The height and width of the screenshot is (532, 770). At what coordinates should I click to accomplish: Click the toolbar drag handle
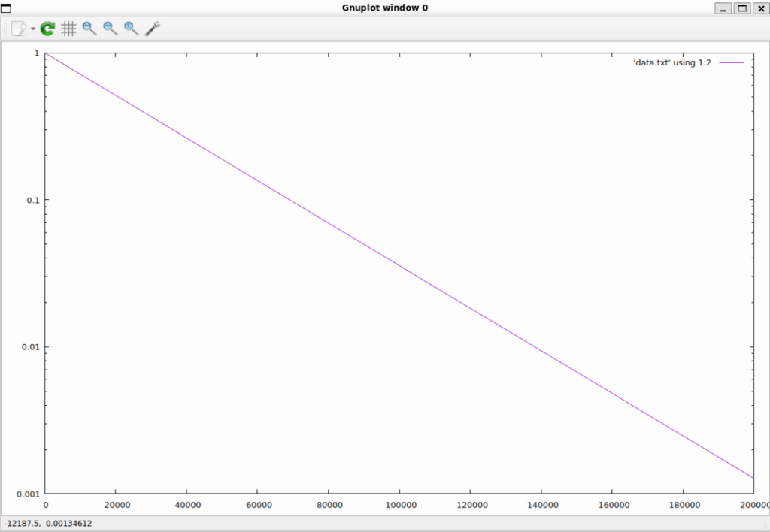point(5,29)
